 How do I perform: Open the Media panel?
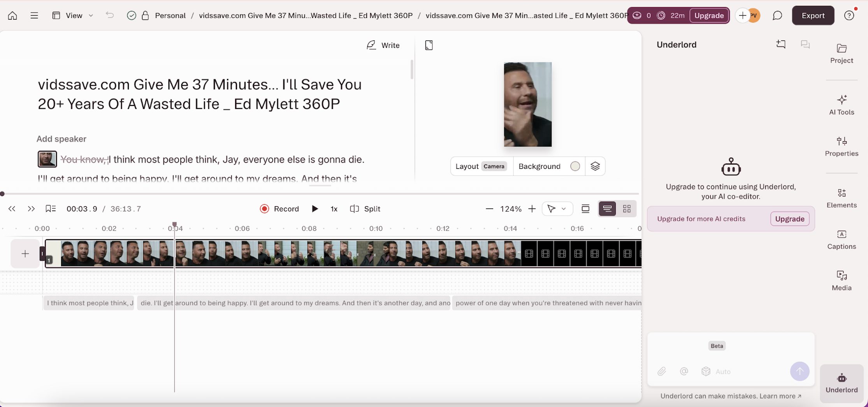[842, 281]
